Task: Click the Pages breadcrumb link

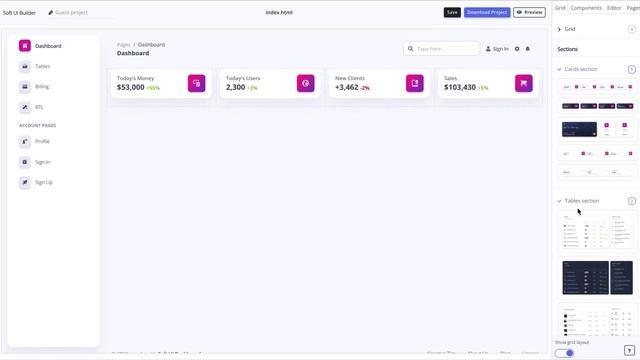Action: click(124, 44)
